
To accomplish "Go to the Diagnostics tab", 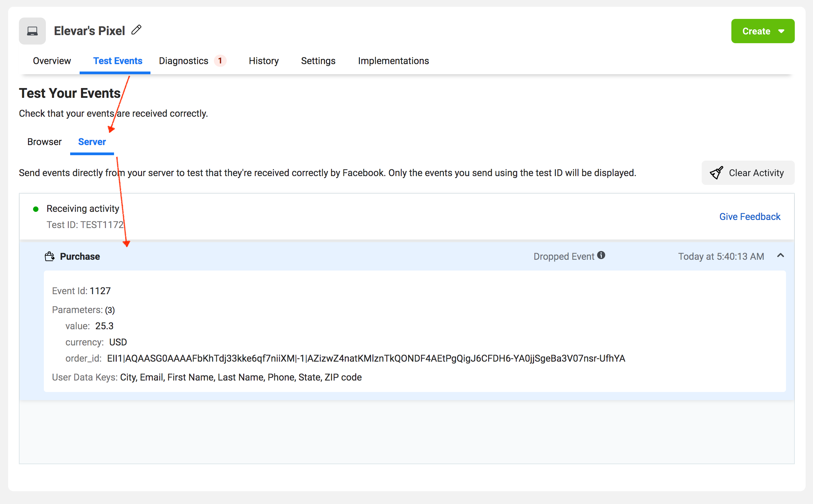I will pos(184,61).
